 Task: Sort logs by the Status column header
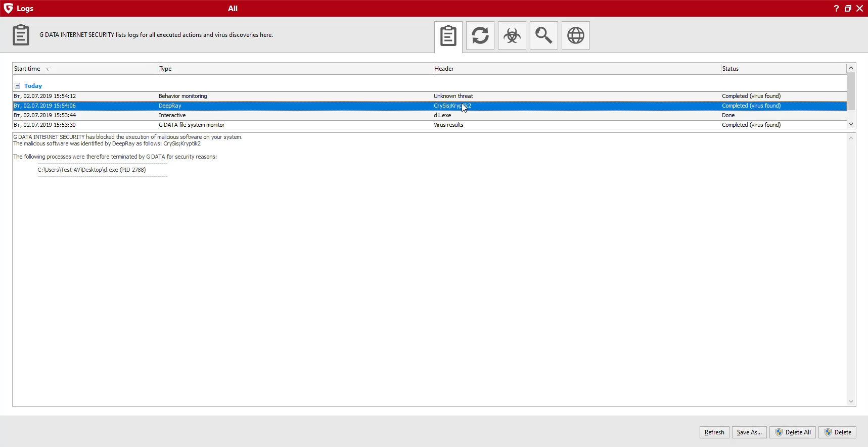(784, 69)
